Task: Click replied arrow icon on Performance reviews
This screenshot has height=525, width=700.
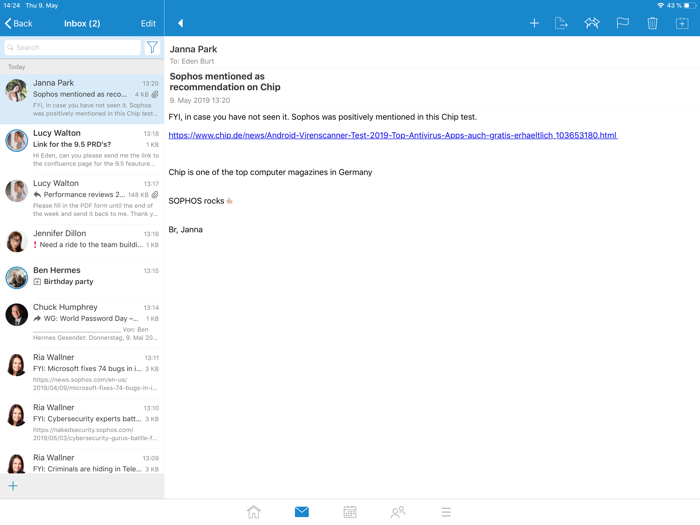Action: 37,195
